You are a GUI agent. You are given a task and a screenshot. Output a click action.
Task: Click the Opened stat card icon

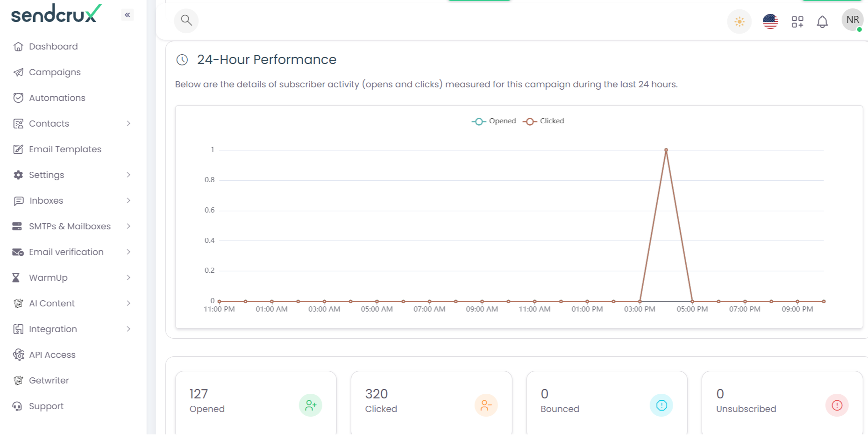(x=311, y=405)
